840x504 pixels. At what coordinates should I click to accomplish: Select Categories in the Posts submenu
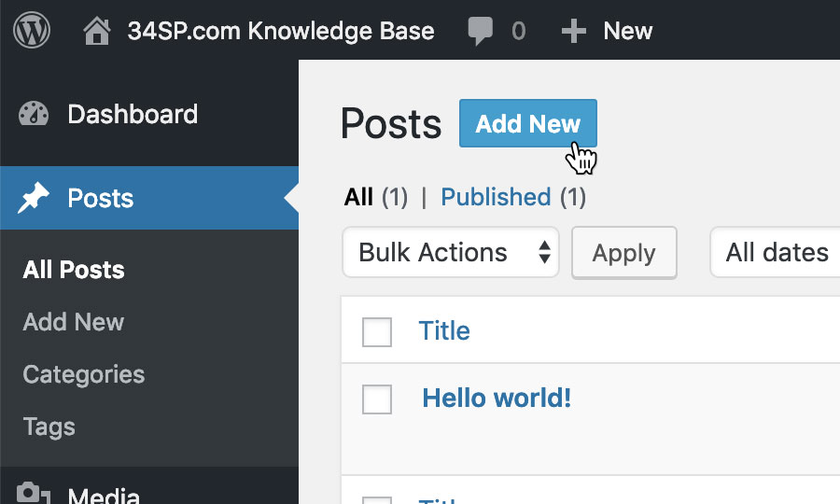84,374
